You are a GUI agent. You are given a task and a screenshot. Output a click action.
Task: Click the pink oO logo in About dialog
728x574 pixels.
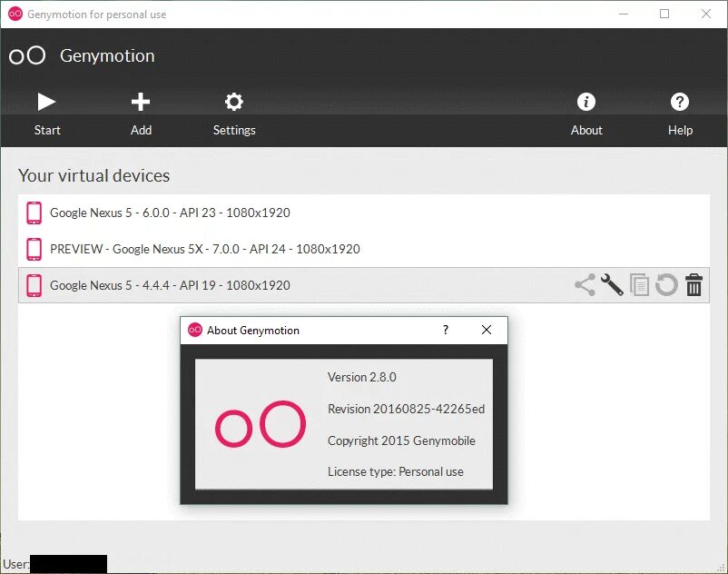[261, 424]
